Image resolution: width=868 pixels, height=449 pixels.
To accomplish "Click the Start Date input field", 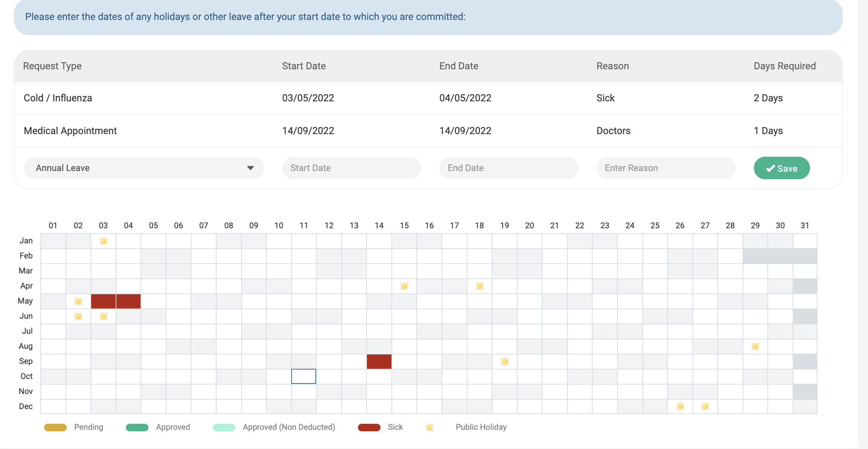I will pyautogui.click(x=351, y=168).
